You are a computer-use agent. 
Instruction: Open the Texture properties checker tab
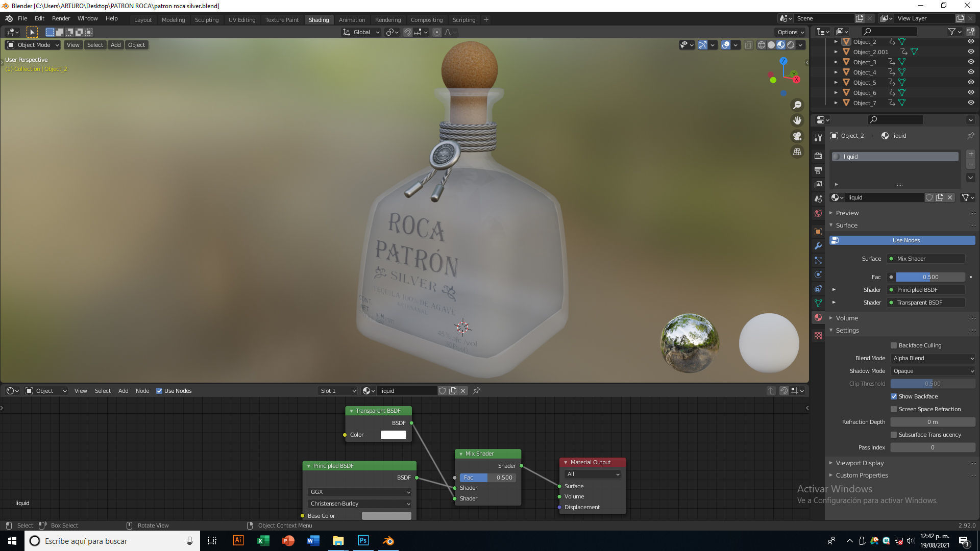818,336
